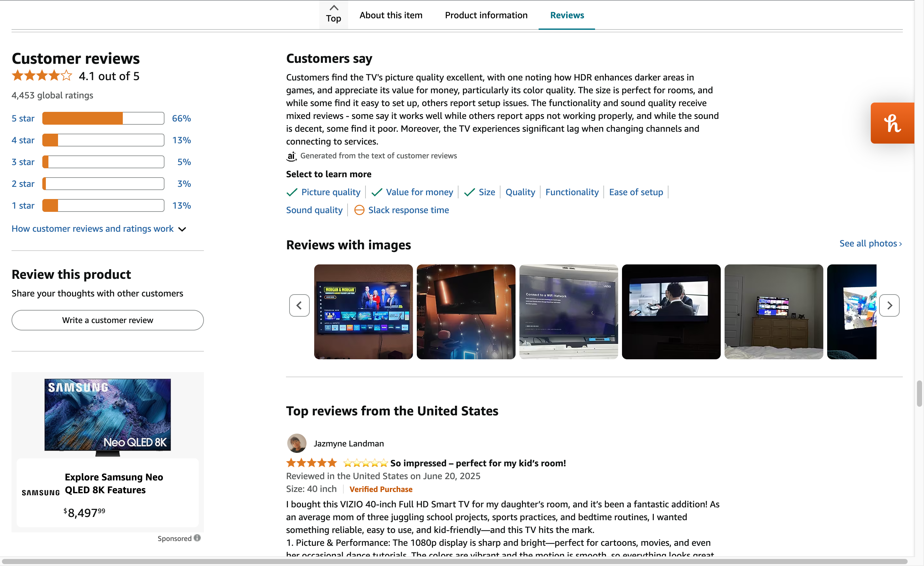Click the 5% percentage link
The height and width of the screenshot is (566, 924).
[184, 162]
